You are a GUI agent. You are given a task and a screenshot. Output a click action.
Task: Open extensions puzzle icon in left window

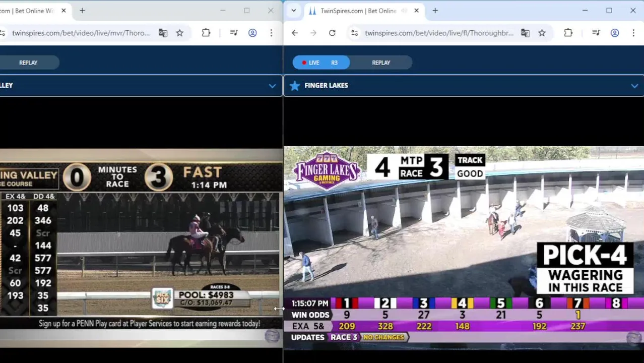click(206, 33)
